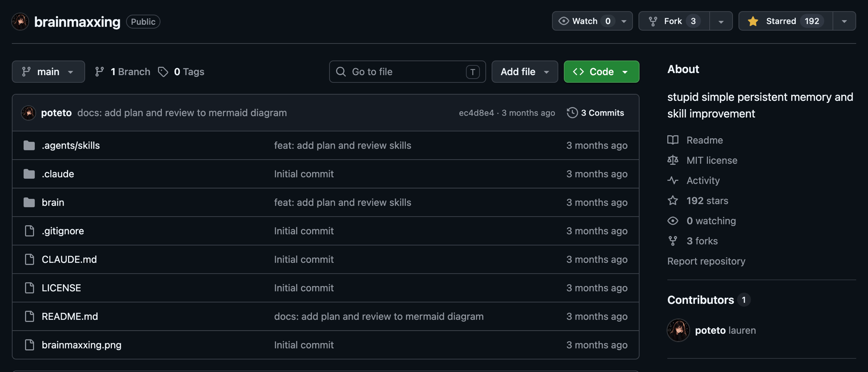Click the pulse icon beside Activity
Image resolution: width=868 pixels, height=372 pixels.
[x=673, y=180]
